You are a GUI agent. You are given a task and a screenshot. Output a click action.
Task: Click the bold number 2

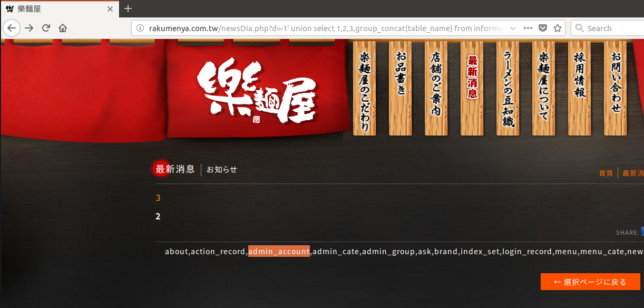pyautogui.click(x=158, y=216)
